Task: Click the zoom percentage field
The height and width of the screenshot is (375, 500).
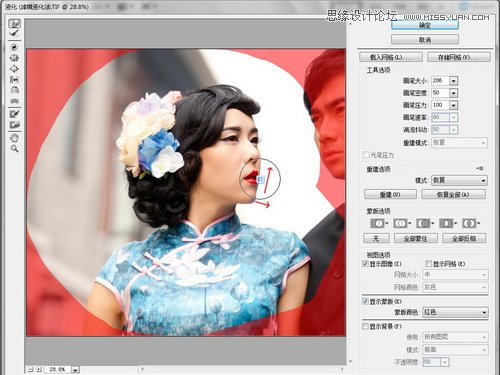Action: point(58,369)
